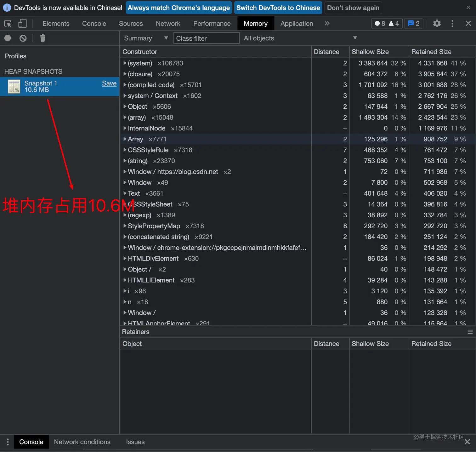Open the customize DevTools three-dot menu
This screenshot has height=452, width=476.
[x=452, y=23]
